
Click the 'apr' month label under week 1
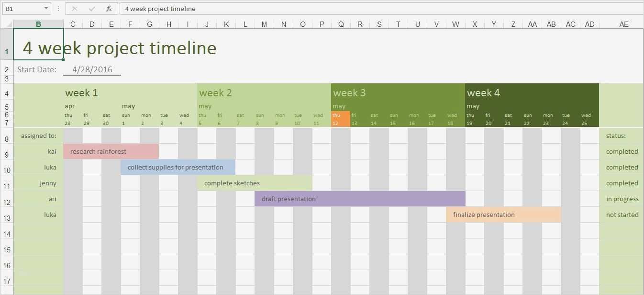tap(70, 106)
